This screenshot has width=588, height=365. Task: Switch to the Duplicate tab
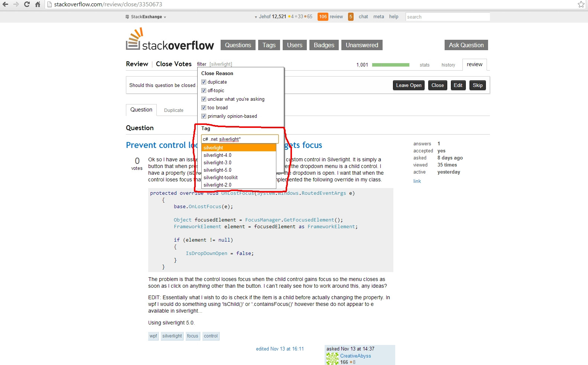[174, 110]
